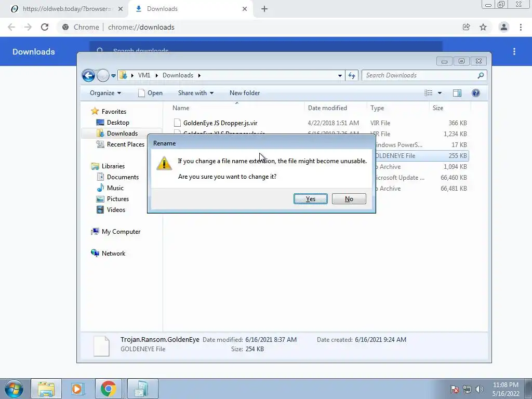Open the Chrome profile avatar
This screenshot has height=399, width=532.
pyautogui.click(x=504, y=27)
